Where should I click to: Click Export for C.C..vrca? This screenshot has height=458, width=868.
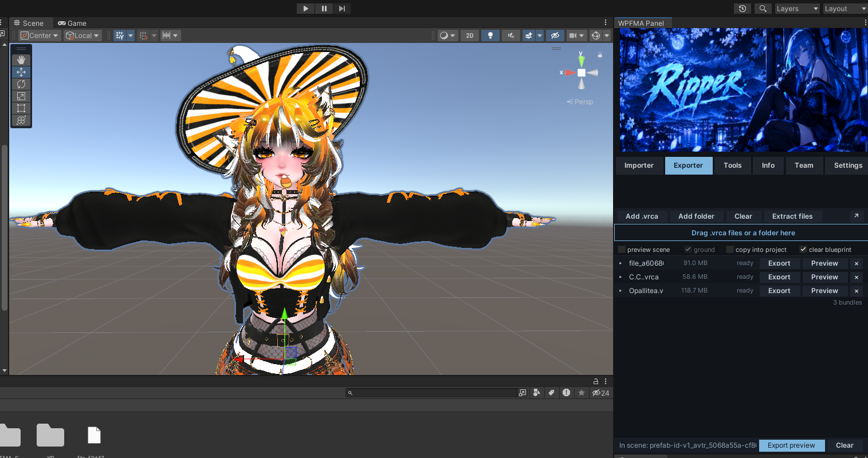[779, 277]
